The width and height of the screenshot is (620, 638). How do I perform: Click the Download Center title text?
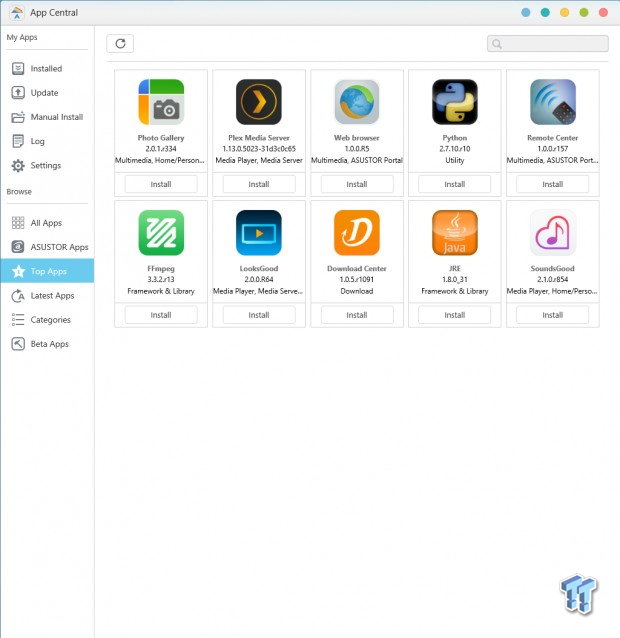tap(357, 269)
